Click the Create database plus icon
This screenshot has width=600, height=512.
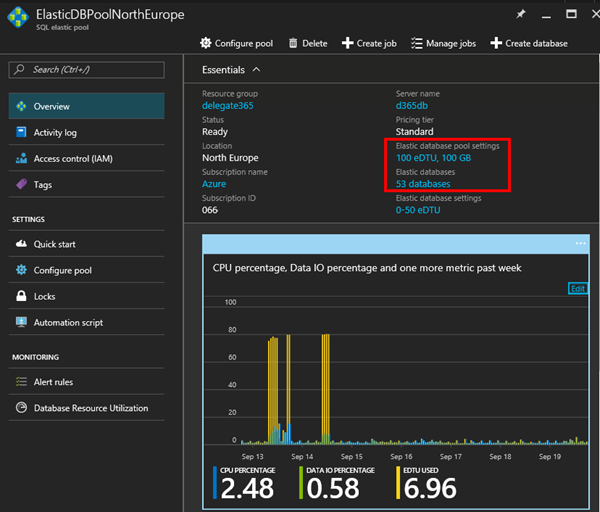click(496, 43)
